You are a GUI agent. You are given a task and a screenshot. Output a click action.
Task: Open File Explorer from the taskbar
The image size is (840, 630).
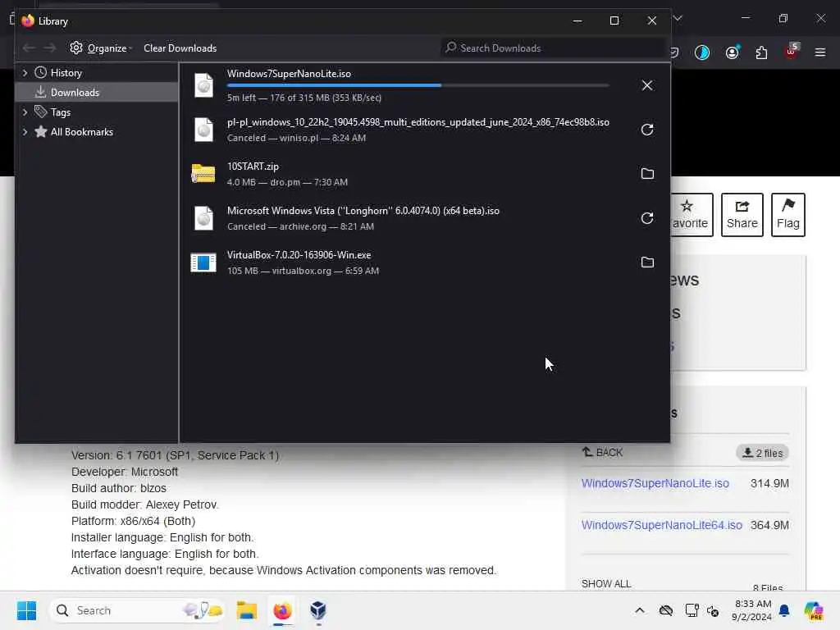246,610
